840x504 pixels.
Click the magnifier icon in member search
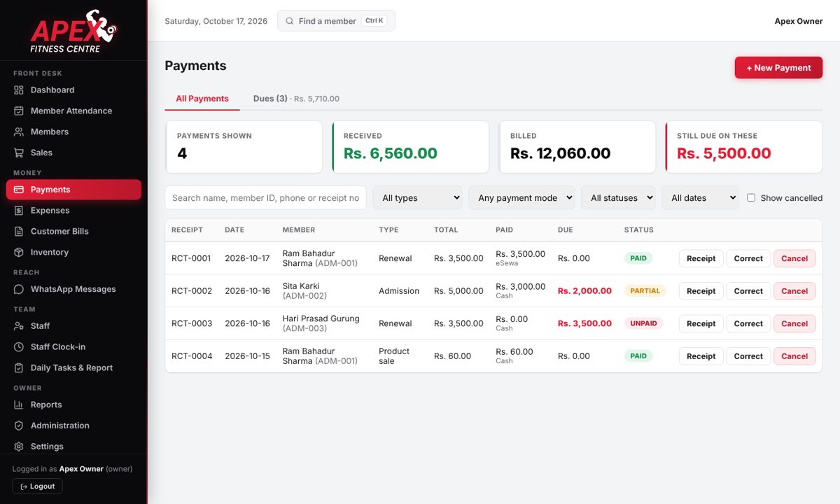[290, 21]
